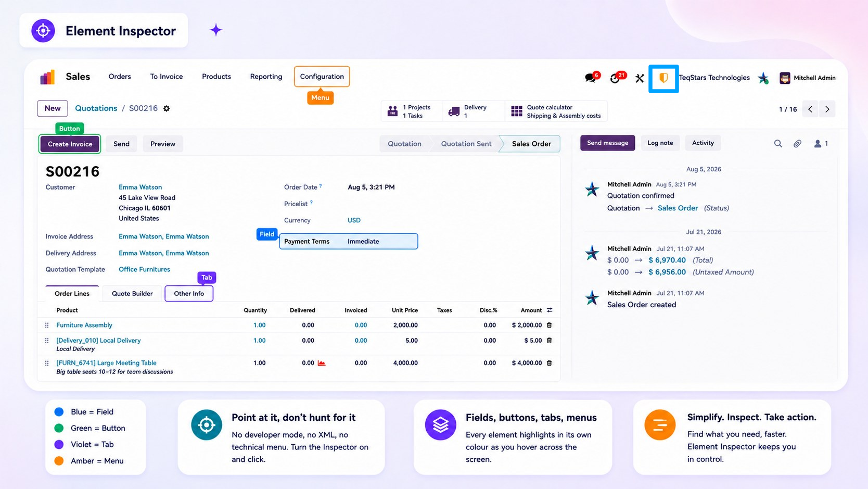This screenshot has width=868, height=489.
Task: Click the Order Date value Aug 5, 3:21 PM
Action: [371, 187]
